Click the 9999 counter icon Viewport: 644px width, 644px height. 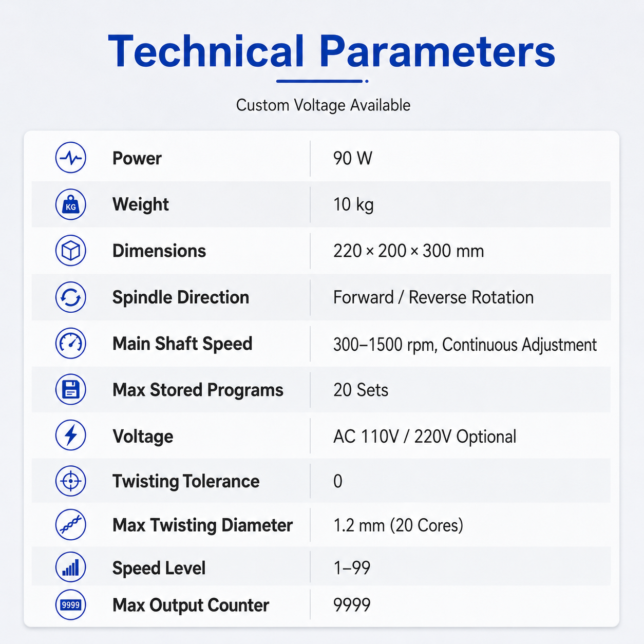click(70, 605)
